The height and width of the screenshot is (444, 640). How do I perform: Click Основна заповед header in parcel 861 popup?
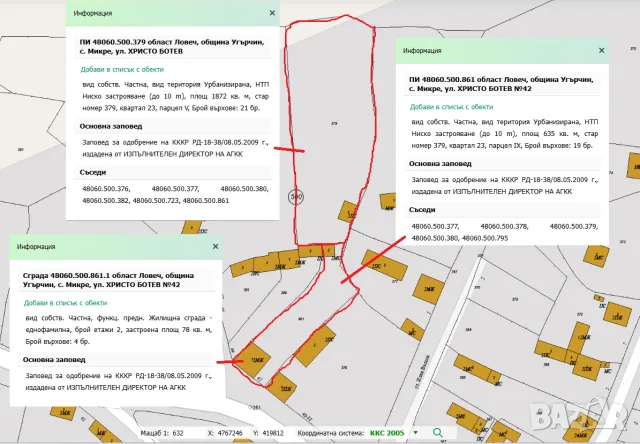440,164
